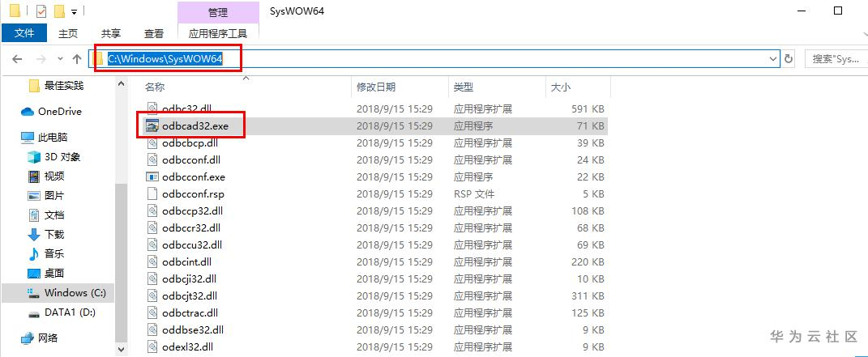The height and width of the screenshot is (357, 868).
Task: Click the 22 KB size cell
Action: click(x=591, y=176)
